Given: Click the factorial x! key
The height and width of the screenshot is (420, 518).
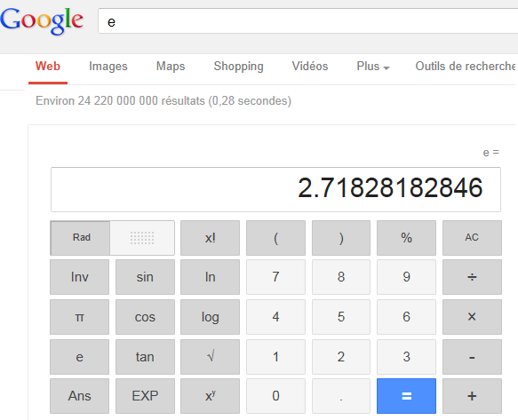Looking at the screenshot, I should [210, 238].
